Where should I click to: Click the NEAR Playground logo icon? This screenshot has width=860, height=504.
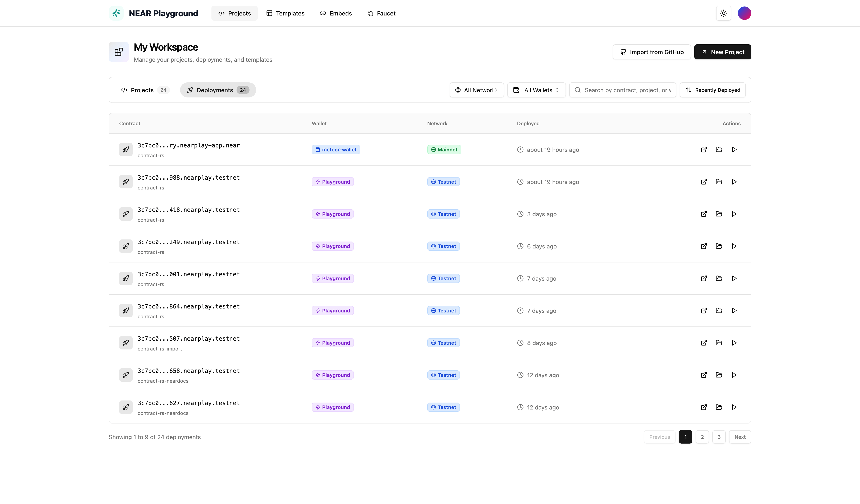point(116,13)
